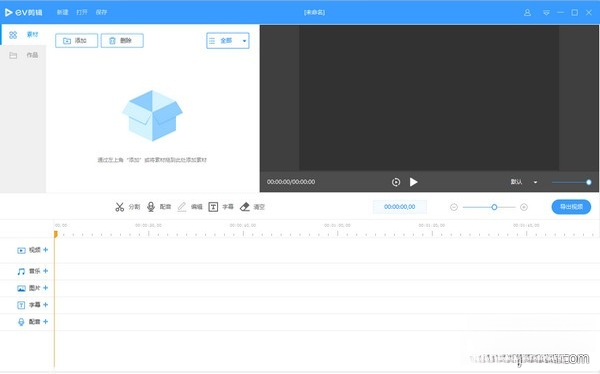Open the 打开 (Open) menu item
The width and height of the screenshot is (600, 374).
82,12
